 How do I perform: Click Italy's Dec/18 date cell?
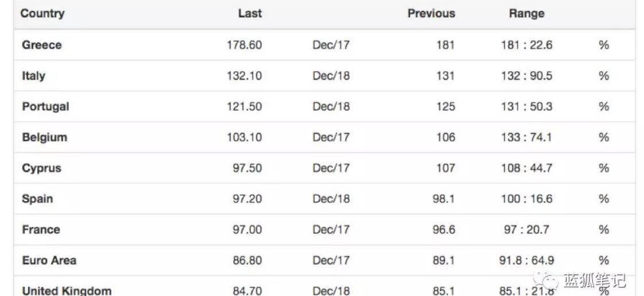[331, 76]
